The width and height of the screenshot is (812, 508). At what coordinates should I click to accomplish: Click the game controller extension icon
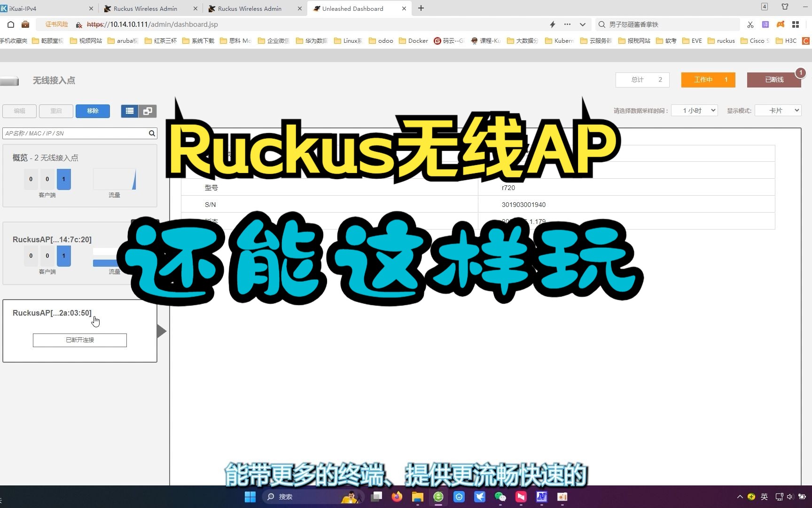[781, 24]
